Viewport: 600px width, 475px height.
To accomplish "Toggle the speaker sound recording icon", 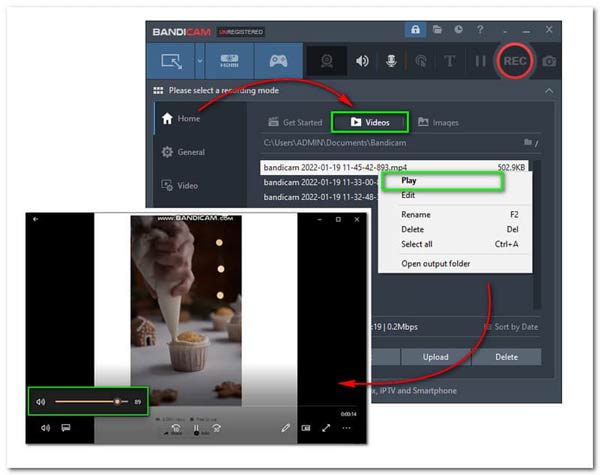I will pyautogui.click(x=362, y=61).
